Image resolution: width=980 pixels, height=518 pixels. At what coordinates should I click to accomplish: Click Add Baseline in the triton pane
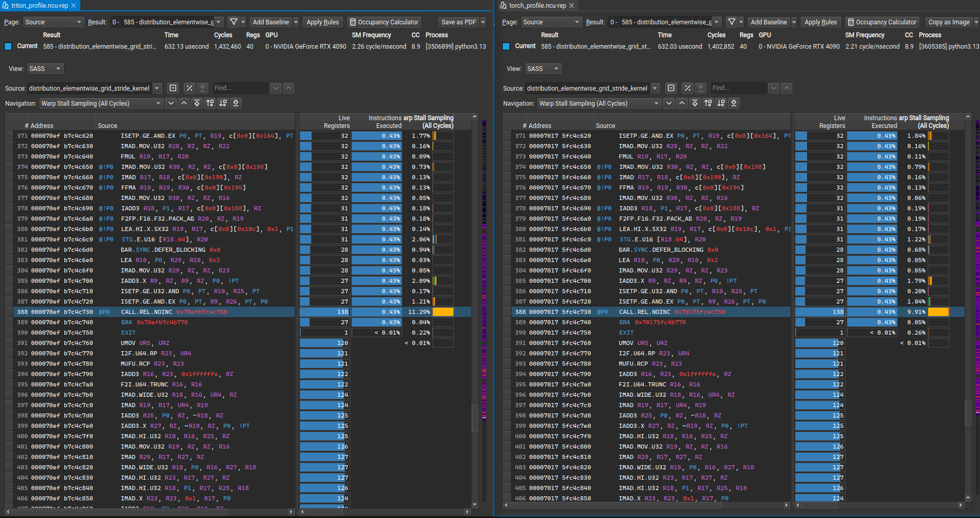(x=271, y=22)
